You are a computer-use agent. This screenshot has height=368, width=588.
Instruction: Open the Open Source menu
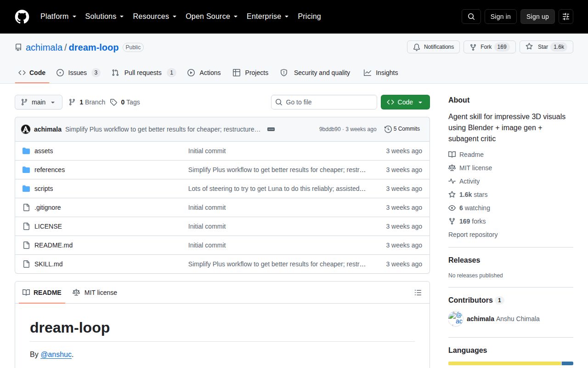(x=211, y=17)
